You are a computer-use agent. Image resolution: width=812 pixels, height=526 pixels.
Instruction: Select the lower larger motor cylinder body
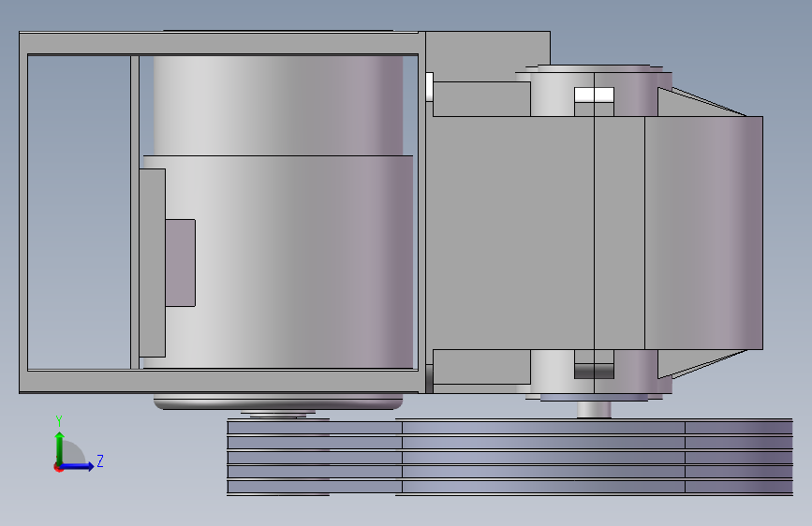(x=289, y=262)
